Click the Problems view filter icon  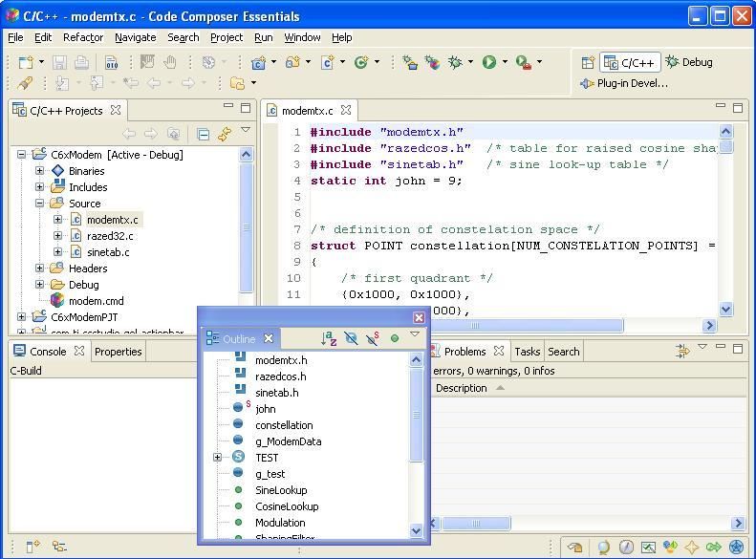click(681, 352)
